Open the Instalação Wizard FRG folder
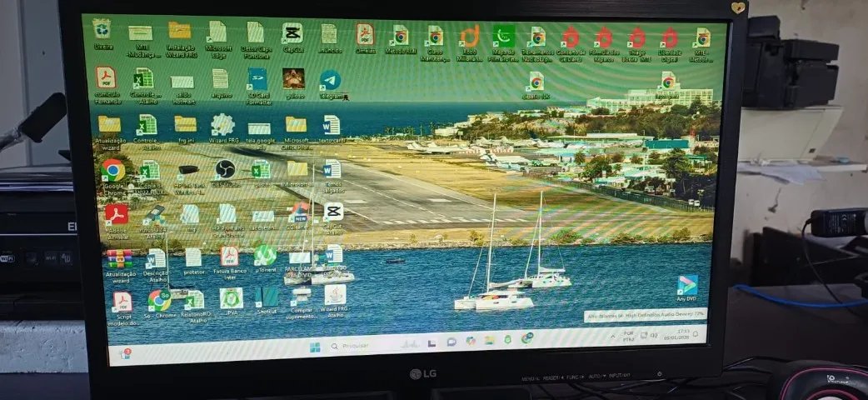 pyautogui.click(x=179, y=31)
